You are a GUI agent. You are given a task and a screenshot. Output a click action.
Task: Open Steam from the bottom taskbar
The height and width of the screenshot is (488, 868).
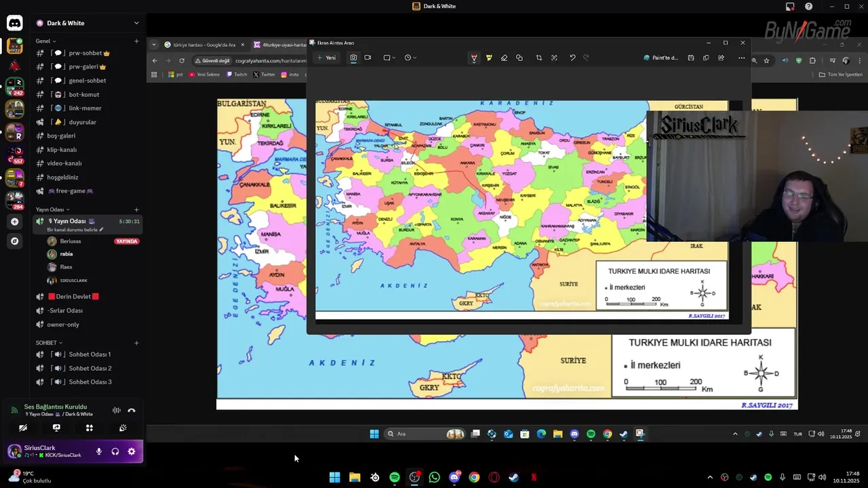[x=514, y=477]
